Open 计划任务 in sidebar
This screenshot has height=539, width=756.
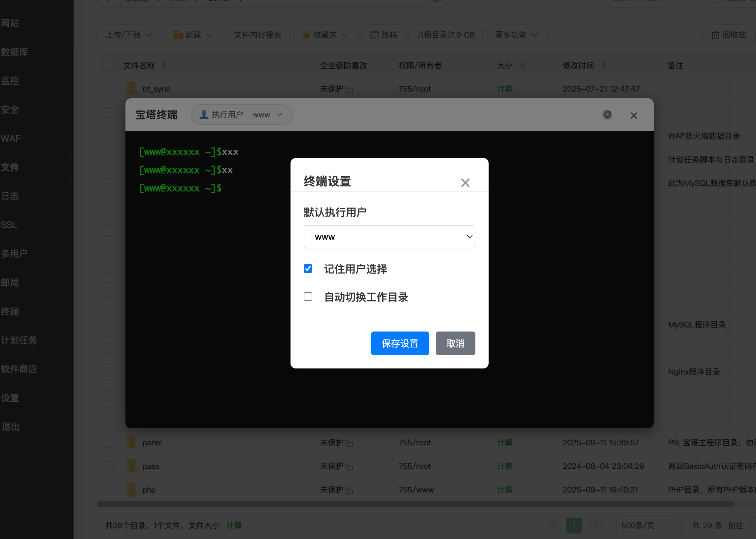(19, 340)
